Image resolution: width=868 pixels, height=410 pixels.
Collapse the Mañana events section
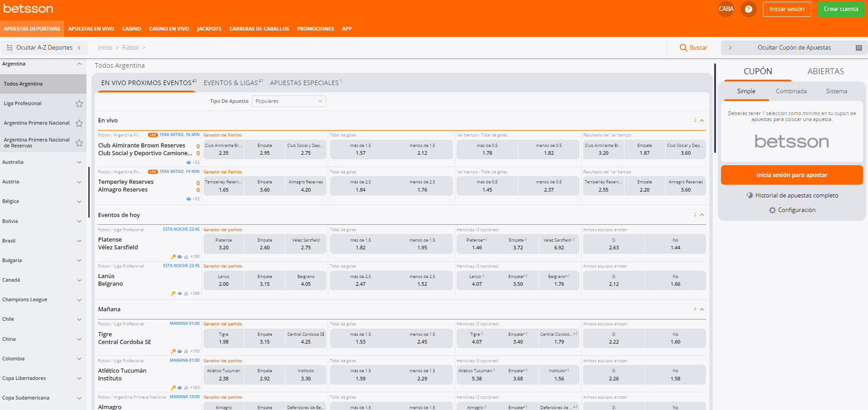[702, 309]
